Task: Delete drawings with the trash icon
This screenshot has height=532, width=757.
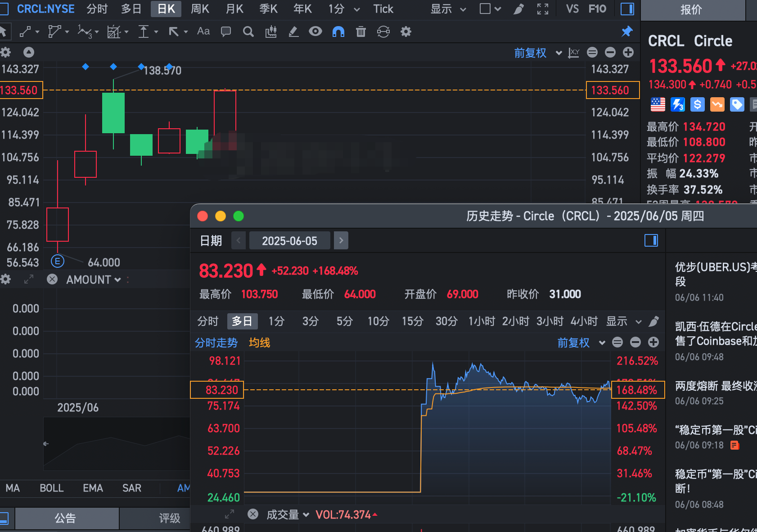Action: pos(361,32)
